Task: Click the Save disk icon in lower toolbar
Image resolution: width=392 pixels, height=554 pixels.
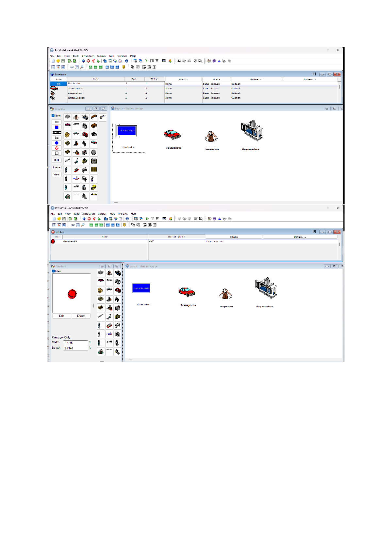Action: pos(64,219)
